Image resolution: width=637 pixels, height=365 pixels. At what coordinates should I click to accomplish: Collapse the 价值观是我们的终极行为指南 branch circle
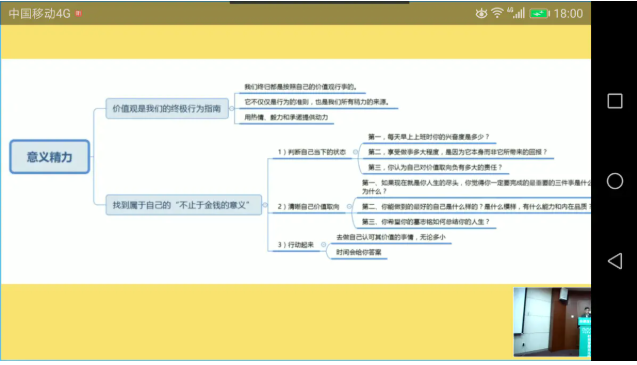pos(232,109)
